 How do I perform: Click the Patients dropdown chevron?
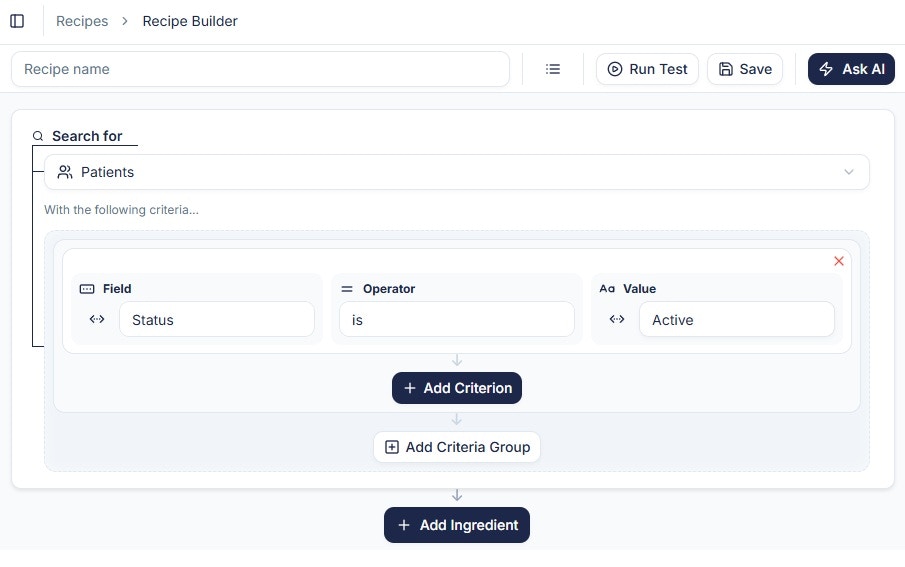click(848, 172)
